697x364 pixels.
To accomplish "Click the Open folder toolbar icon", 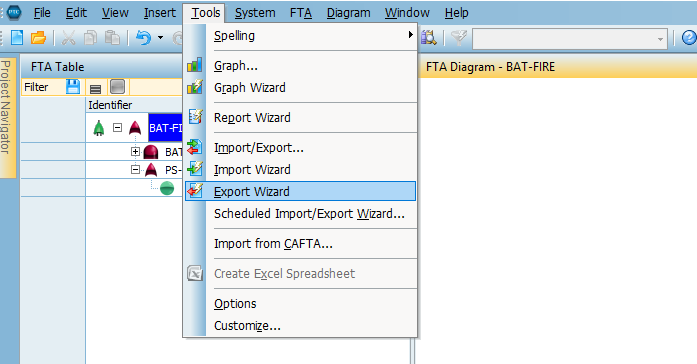I will pyautogui.click(x=38, y=38).
